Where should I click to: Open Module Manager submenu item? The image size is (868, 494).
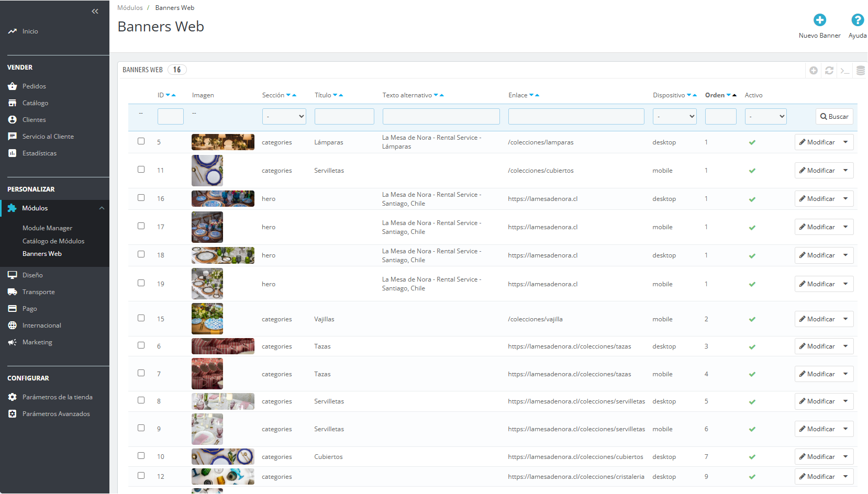tap(48, 228)
